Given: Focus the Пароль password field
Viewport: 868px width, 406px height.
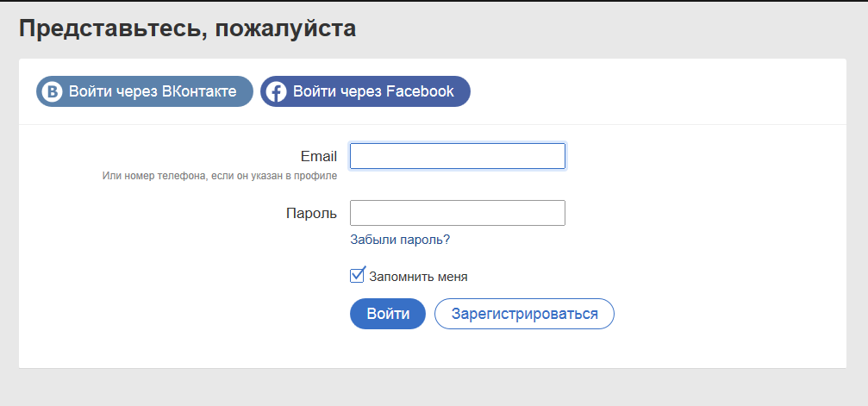Looking at the screenshot, I should click(x=457, y=213).
